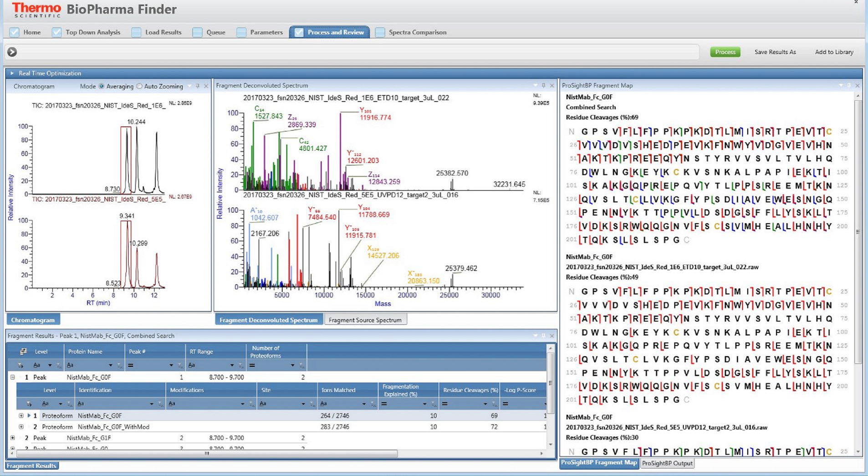Close the Fragment Results panel

(x=552, y=336)
